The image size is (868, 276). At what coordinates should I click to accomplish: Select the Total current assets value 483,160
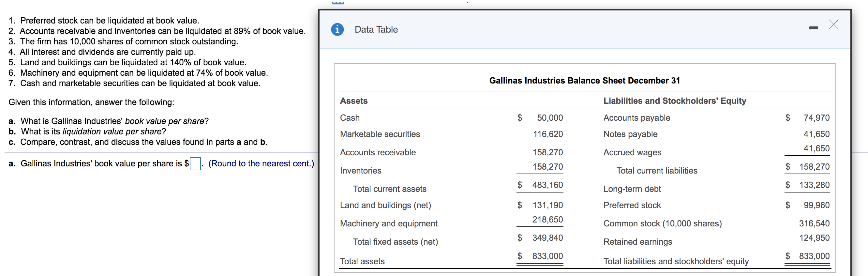(547, 185)
